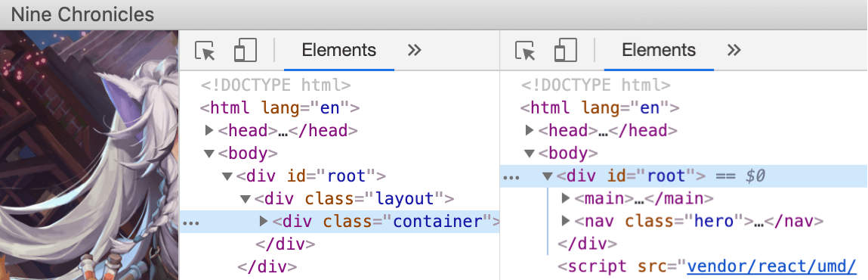Expand the head node in left panel
868x280 pixels.
tap(209, 130)
